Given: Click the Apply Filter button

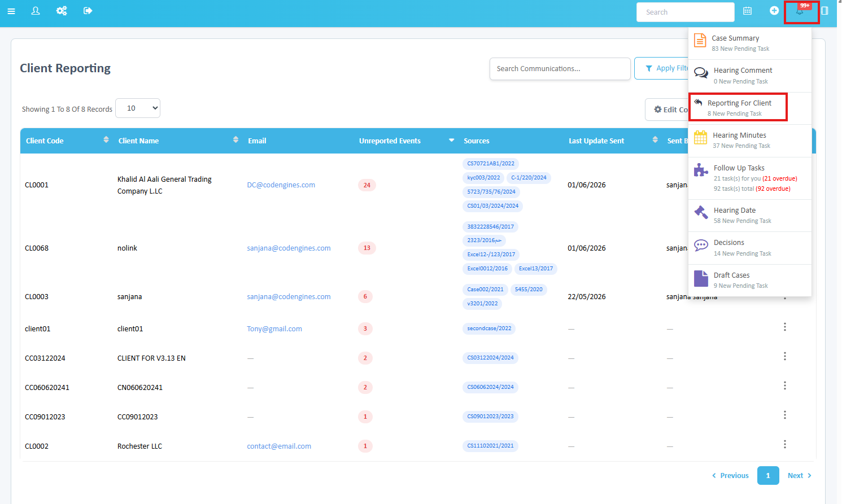Looking at the screenshot, I should click(661, 68).
